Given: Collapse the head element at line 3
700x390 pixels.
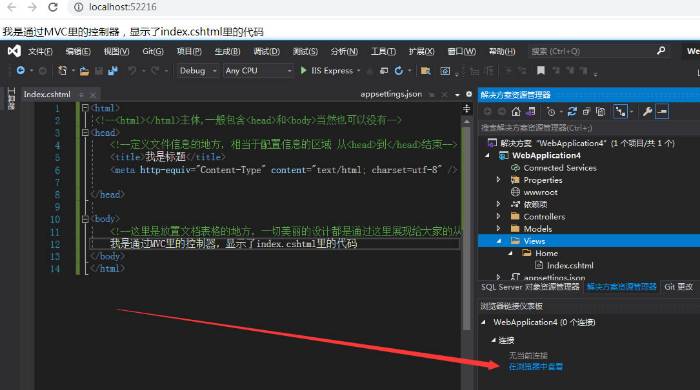Looking at the screenshot, I should pos(85,132).
